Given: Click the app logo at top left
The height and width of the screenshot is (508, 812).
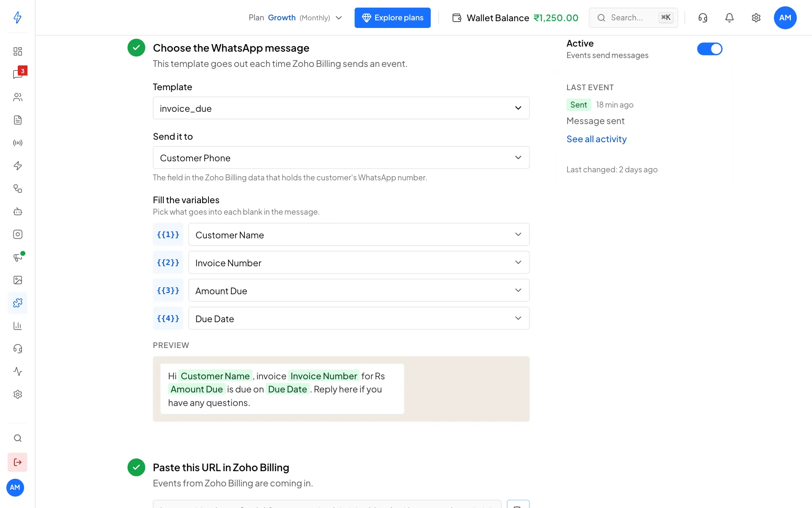Looking at the screenshot, I should click(x=17, y=17).
